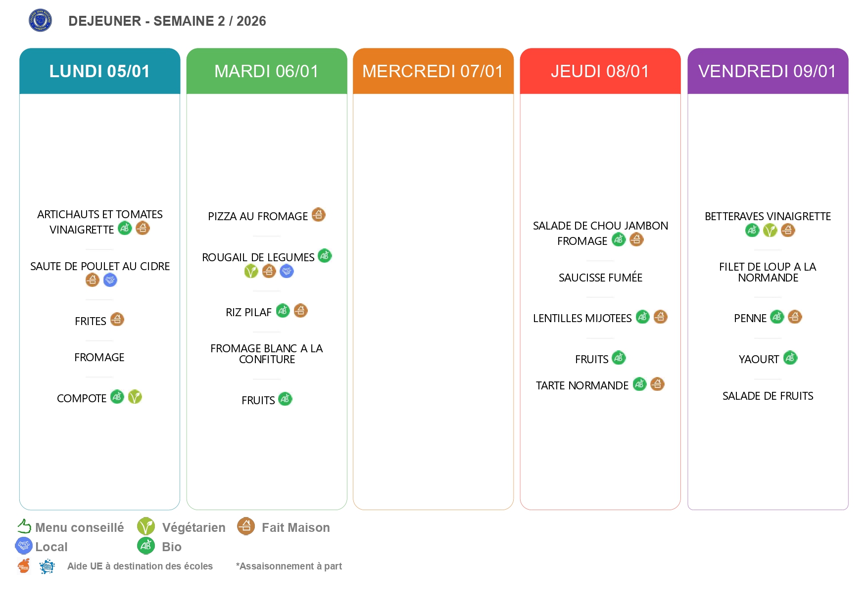Click the Local icon under Saute de Poulet au Cidre

pyautogui.click(x=110, y=280)
